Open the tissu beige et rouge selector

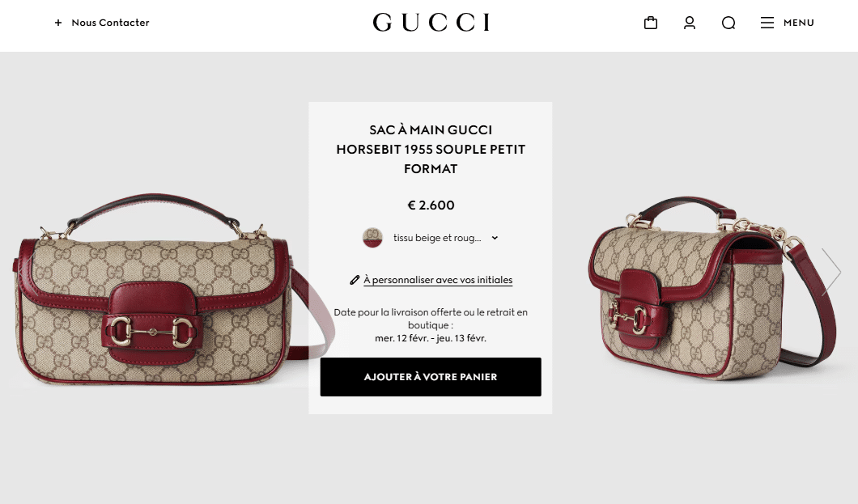tap(431, 238)
